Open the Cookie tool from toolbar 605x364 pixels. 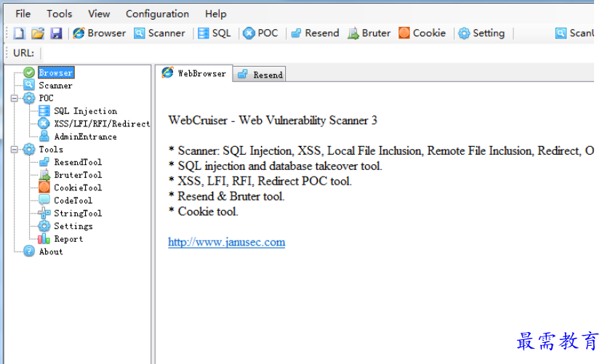pos(422,33)
